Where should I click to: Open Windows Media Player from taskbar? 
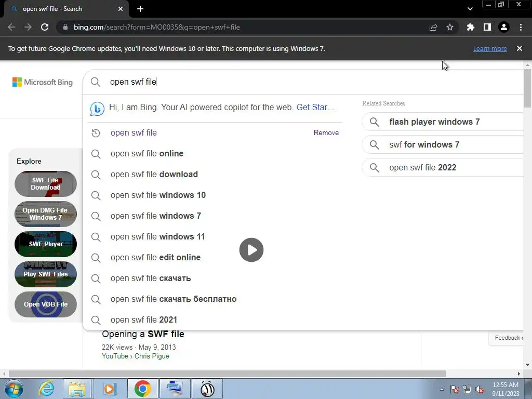109,389
